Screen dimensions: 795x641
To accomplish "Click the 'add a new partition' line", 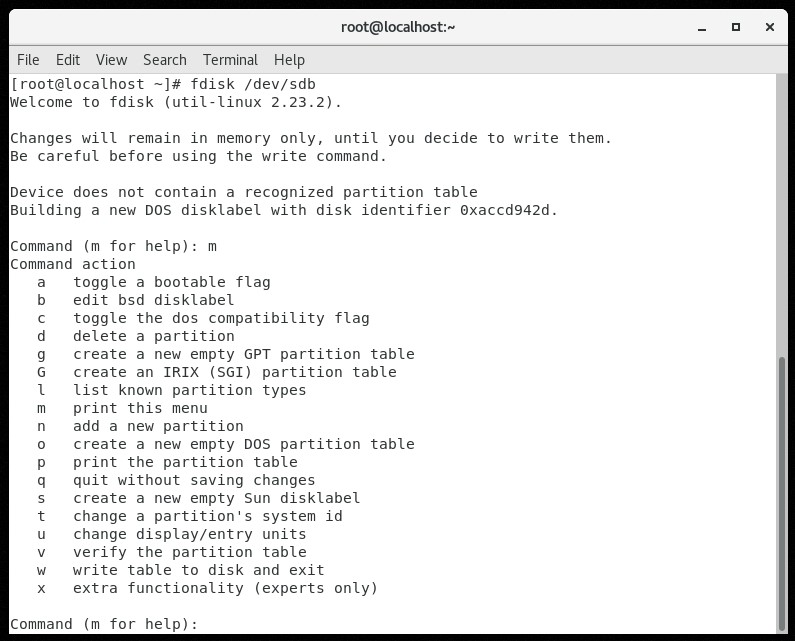I will pyautogui.click(x=158, y=426).
